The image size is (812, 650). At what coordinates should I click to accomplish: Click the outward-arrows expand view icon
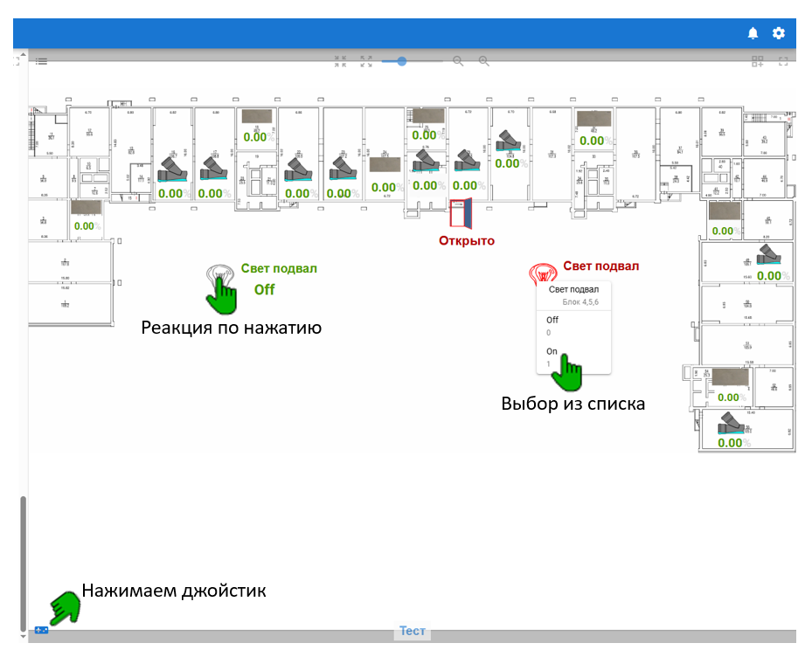[366, 61]
